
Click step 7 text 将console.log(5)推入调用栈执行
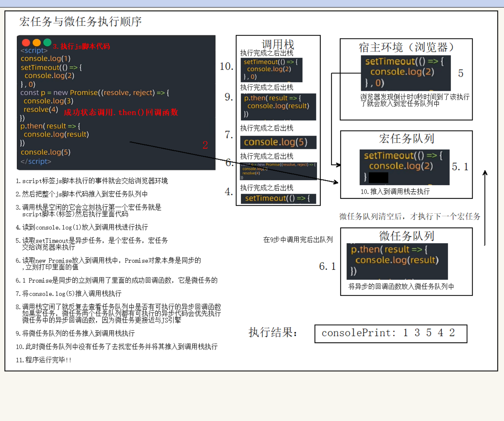coord(69,294)
